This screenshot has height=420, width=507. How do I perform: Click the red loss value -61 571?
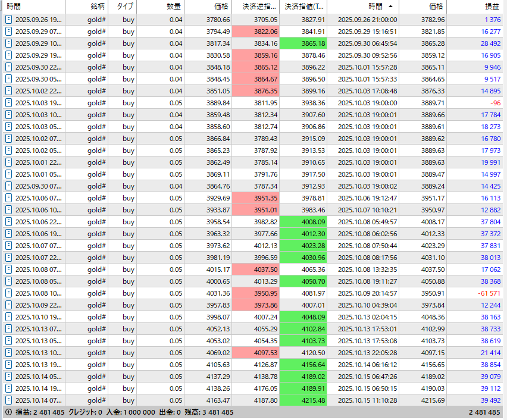(x=489, y=293)
